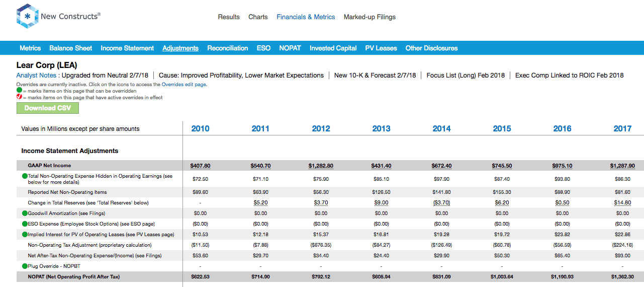Screen dimensions: 644x287
Task: Click the 2011 column header
Action: 260,129
